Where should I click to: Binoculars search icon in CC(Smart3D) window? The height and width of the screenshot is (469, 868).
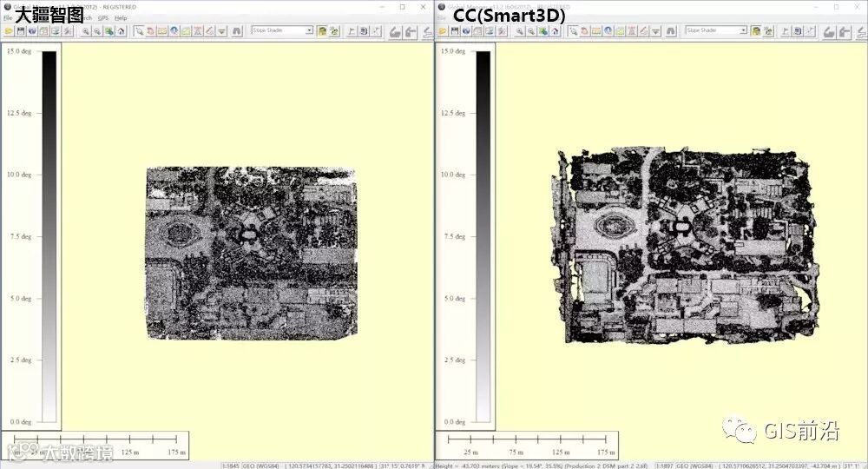[x=670, y=31]
